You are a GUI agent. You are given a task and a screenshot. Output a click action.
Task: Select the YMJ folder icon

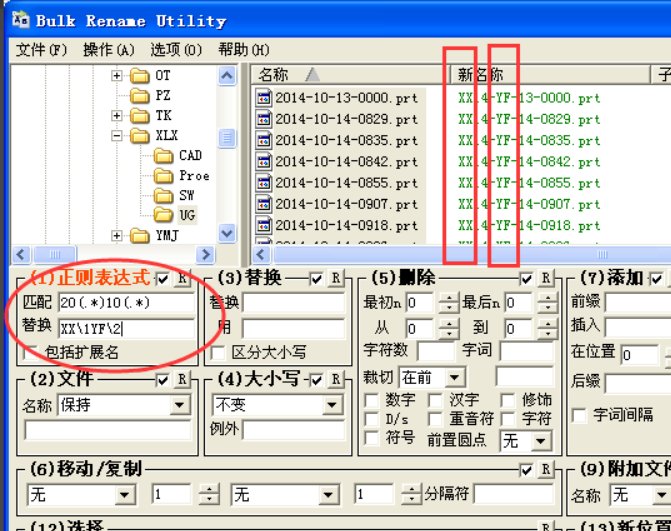[x=140, y=236]
